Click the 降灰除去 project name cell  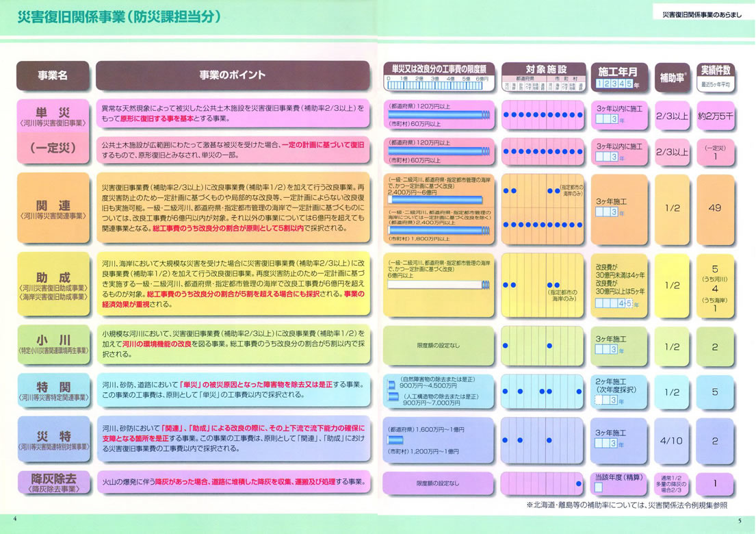click(x=53, y=483)
